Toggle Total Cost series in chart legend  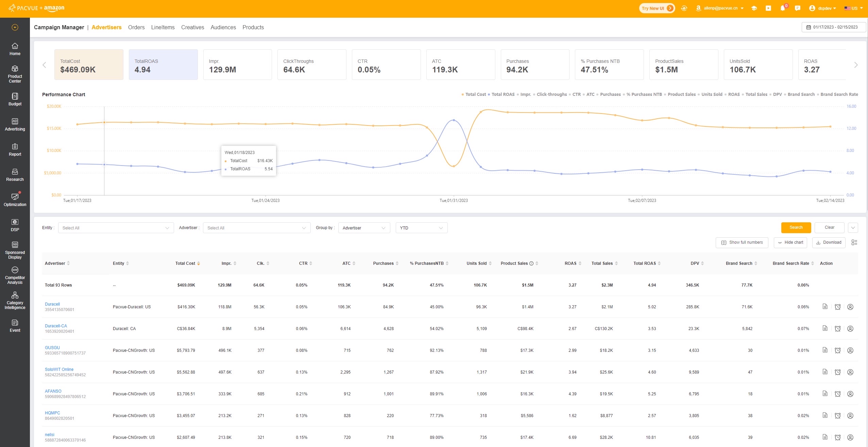coord(474,94)
